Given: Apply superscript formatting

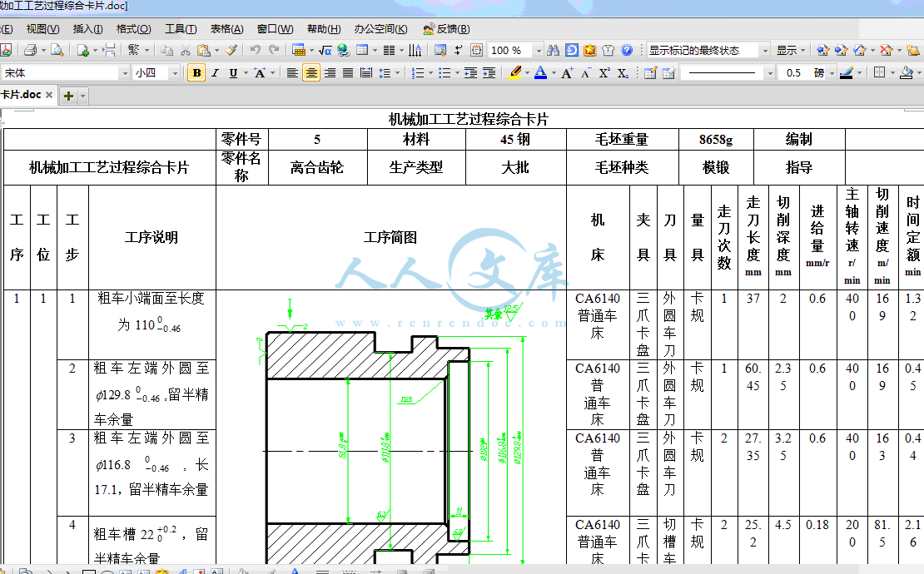Looking at the screenshot, I should pos(604,73).
